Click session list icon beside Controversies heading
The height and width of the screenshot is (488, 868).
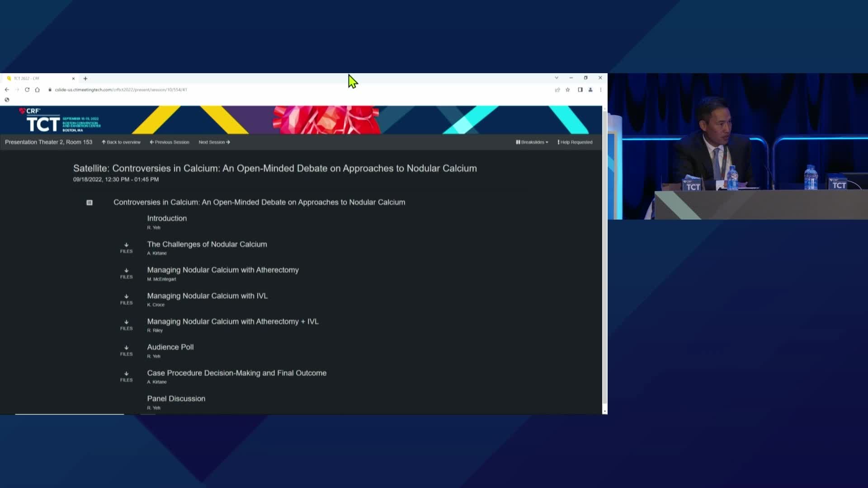coord(90,203)
